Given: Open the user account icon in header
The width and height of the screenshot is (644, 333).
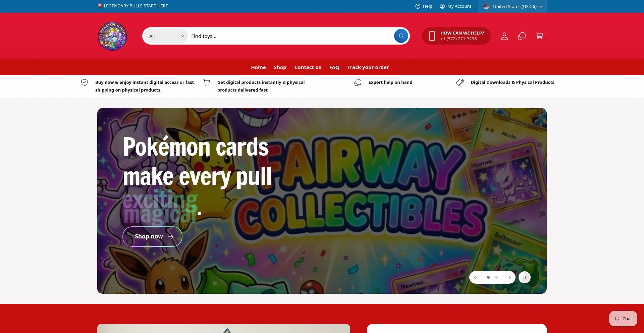Looking at the screenshot, I should point(504,36).
